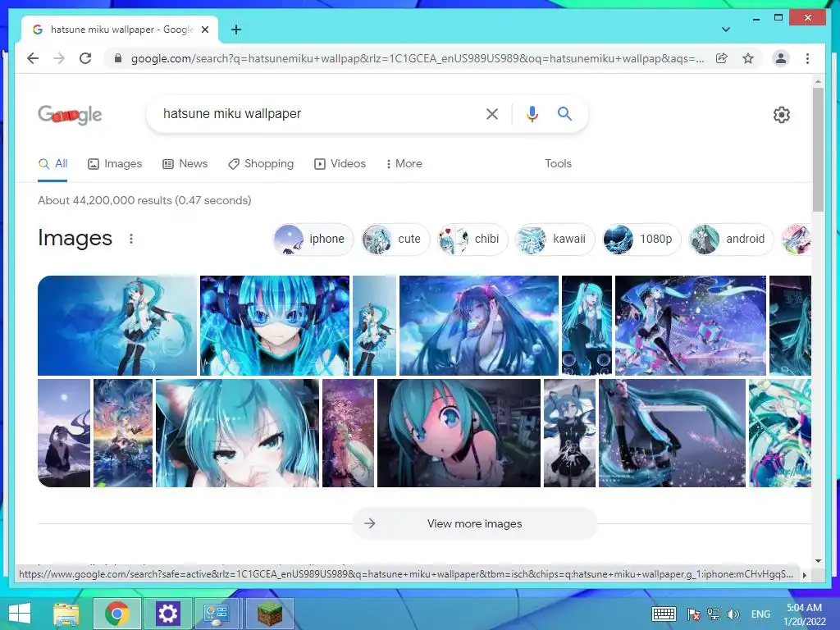Search by voice microphone icon
The width and height of the screenshot is (840, 630).
(x=532, y=113)
